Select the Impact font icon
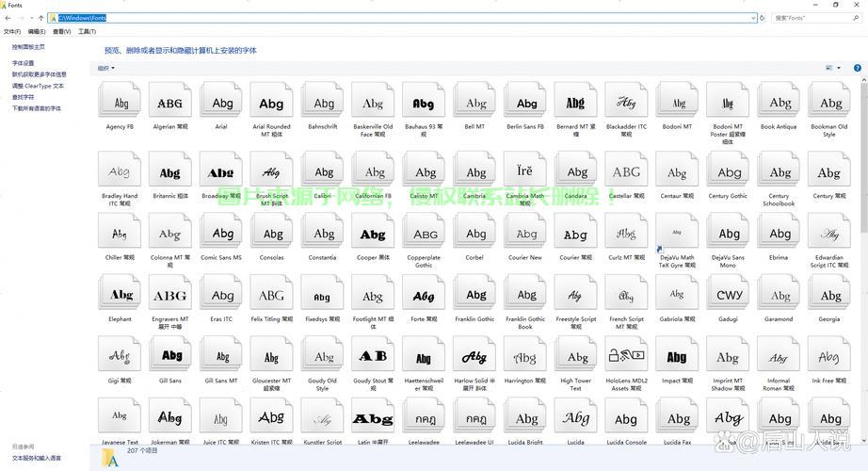 tap(677, 354)
